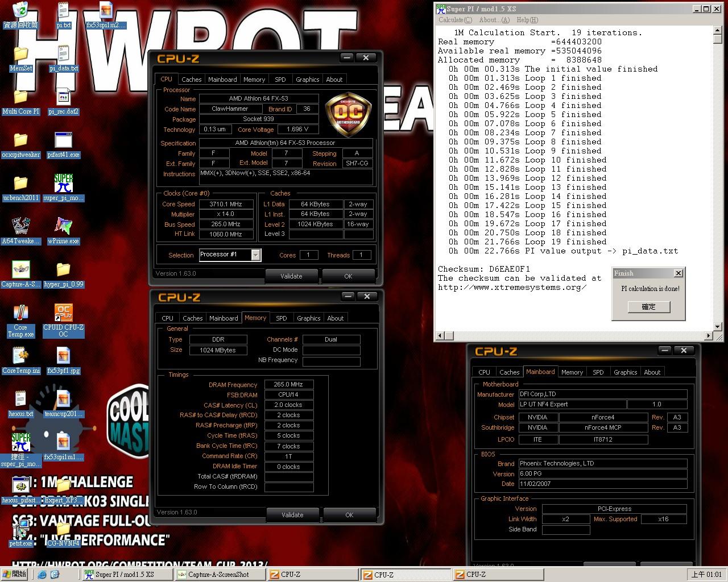The image size is (728, 582).
Task: Click Validate in the Memory tab window
Action: 292,515
